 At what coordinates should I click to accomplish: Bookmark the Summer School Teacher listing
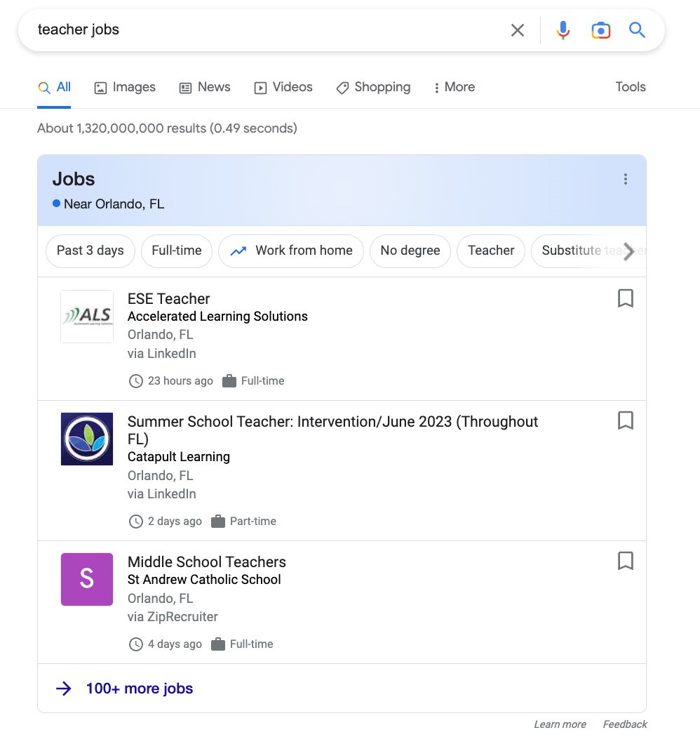[625, 420]
